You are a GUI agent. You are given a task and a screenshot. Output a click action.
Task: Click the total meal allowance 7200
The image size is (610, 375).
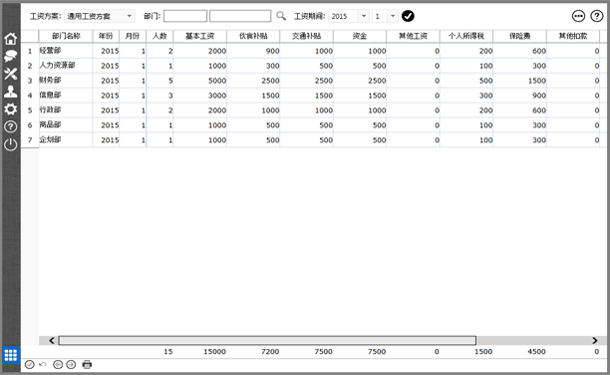pos(270,352)
